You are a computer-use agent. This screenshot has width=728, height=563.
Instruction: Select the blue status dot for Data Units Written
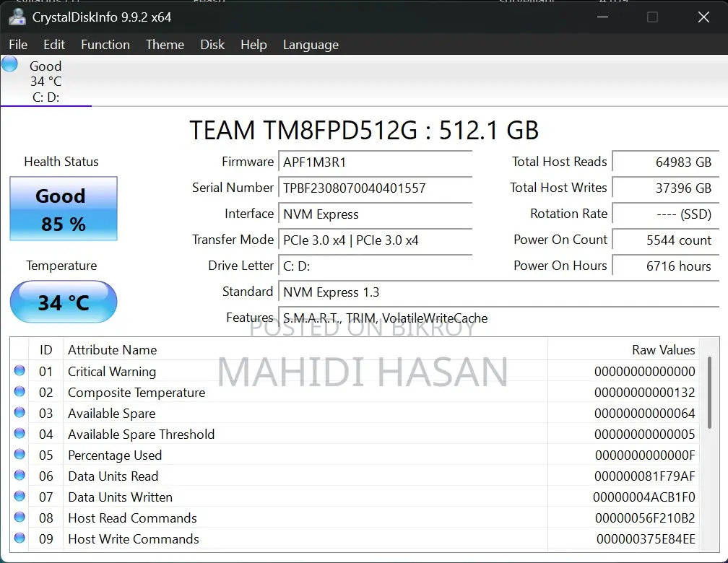(19, 496)
